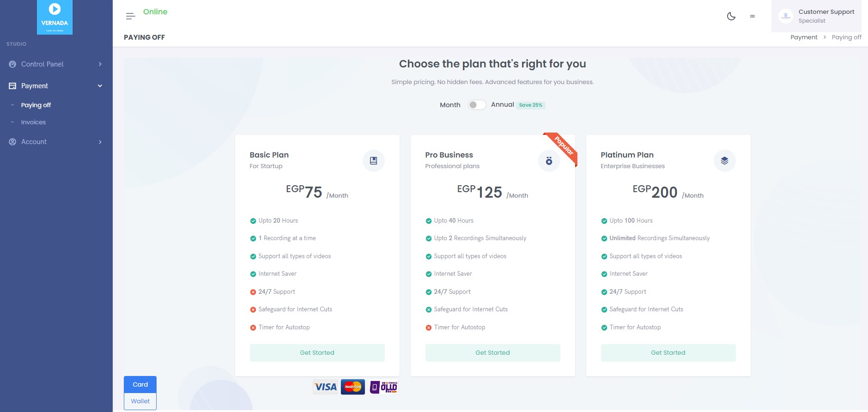Toggle the sidebar hamburger menu icon

pyautogui.click(x=130, y=16)
